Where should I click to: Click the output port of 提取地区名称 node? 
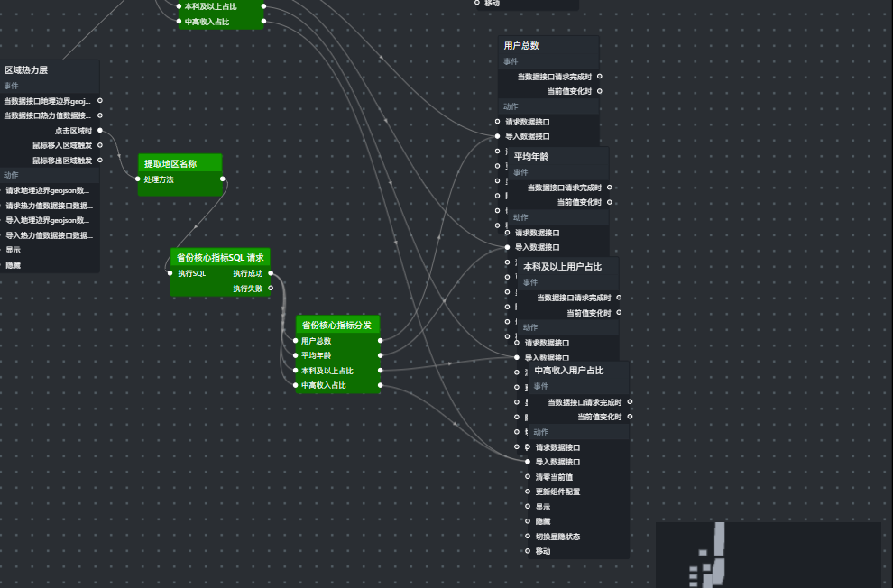pos(223,179)
